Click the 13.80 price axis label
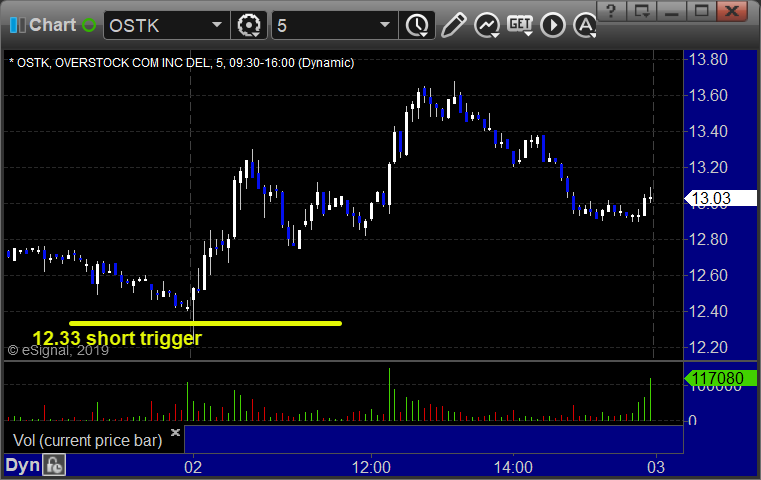 (709, 60)
